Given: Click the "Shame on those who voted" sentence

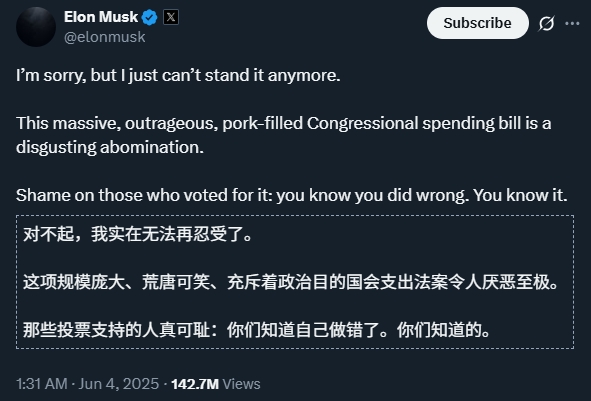Looking at the screenshot, I should pos(291,195).
